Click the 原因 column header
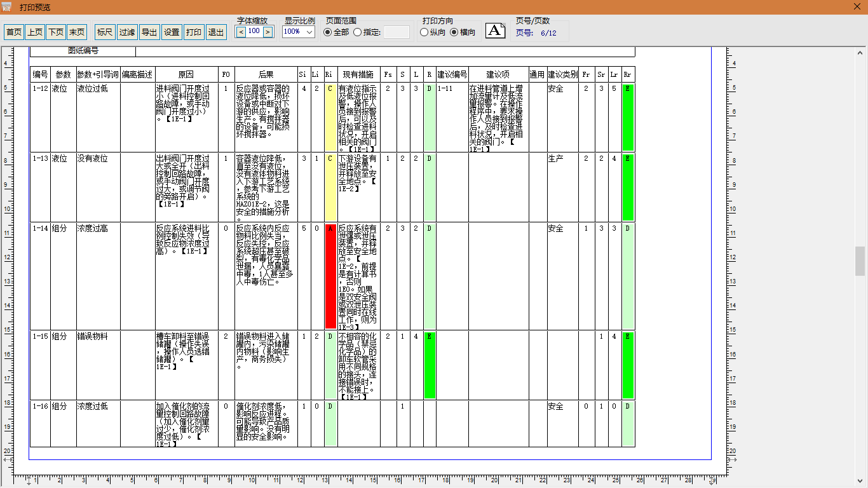Image resolution: width=868 pixels, height=488 pixels. pos(186,74)
